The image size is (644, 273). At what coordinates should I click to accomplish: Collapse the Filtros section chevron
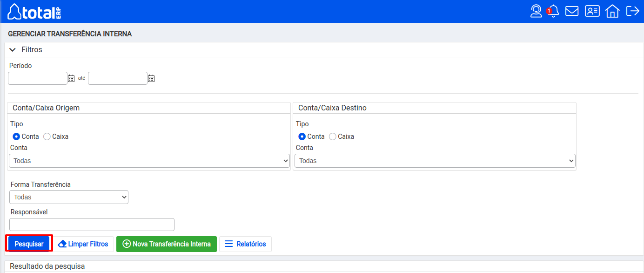point(13,49)
